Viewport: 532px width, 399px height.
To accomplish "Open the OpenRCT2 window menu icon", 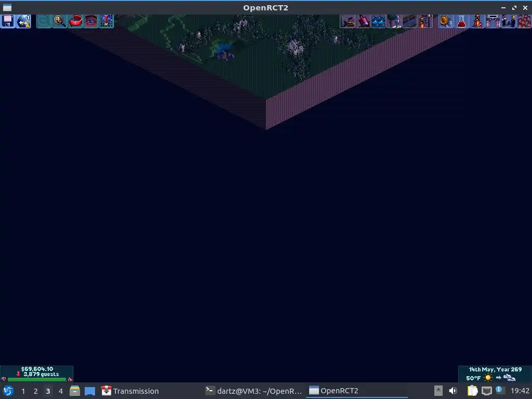I will [7, 7].
